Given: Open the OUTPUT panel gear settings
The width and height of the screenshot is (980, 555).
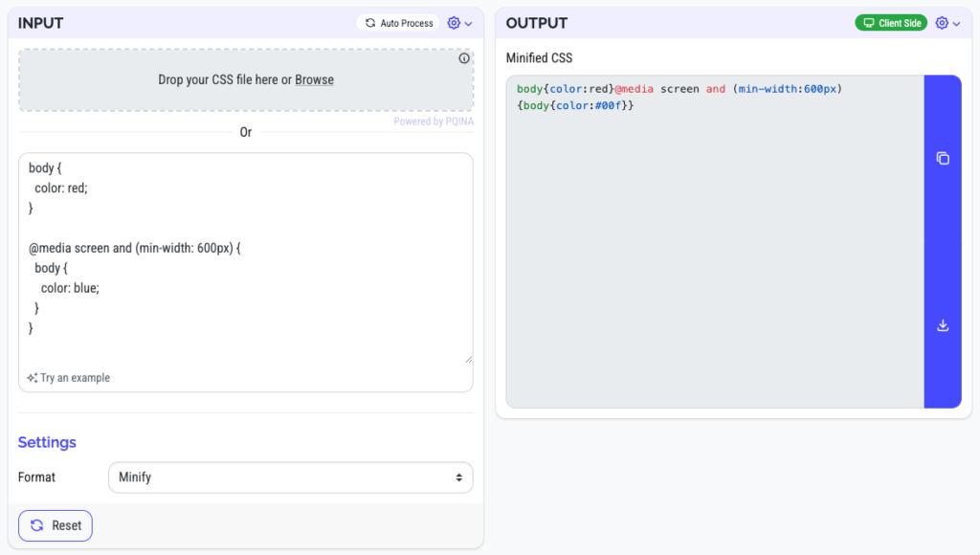Looking at the screenshot, I should 942,23.
